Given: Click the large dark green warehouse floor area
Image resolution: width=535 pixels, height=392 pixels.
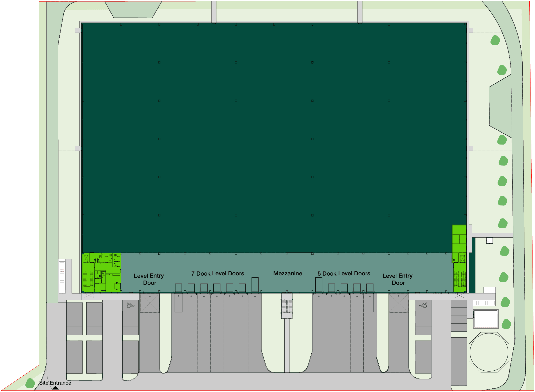Looking at the screenshot, I should (273, 138).
